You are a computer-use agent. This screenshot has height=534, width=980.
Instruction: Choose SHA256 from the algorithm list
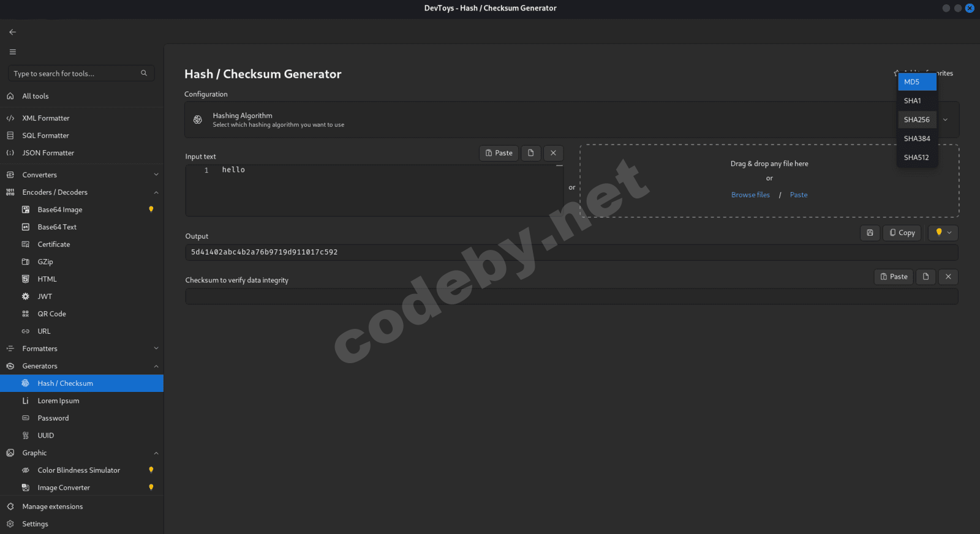(917, 120)
